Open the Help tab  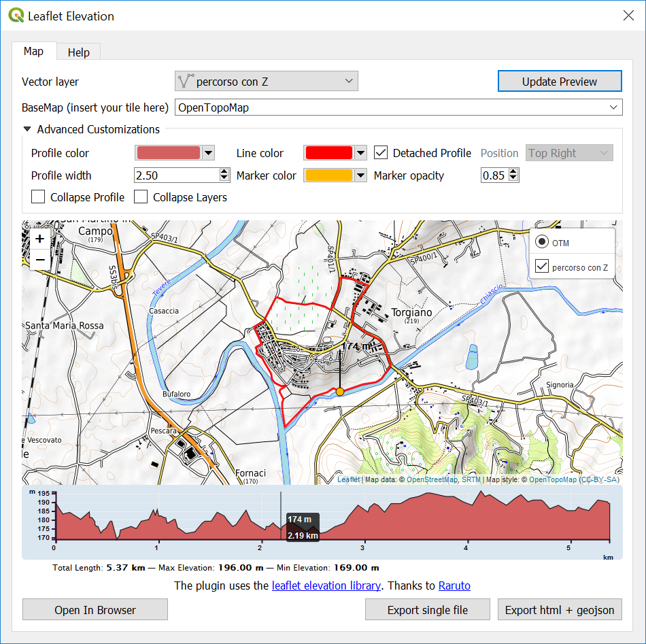coord(78,52)
